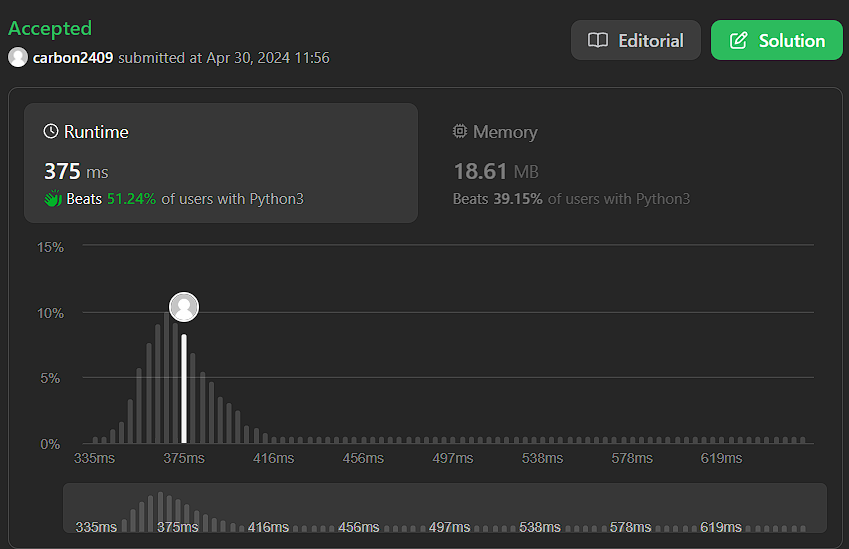
Task: Click the book icon in Editorial button
Action: [598, 41]
